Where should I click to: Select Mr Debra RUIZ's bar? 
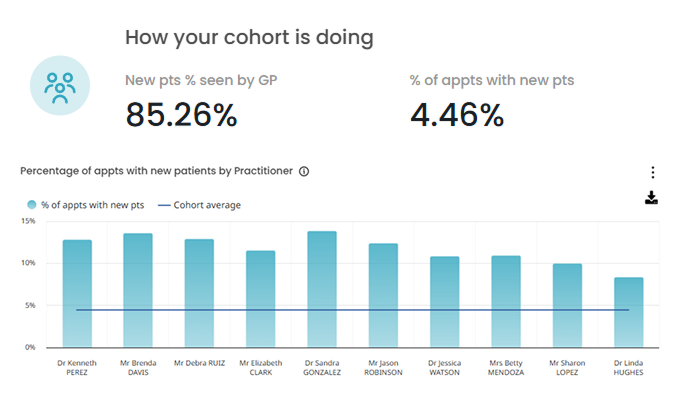[199, 293]
